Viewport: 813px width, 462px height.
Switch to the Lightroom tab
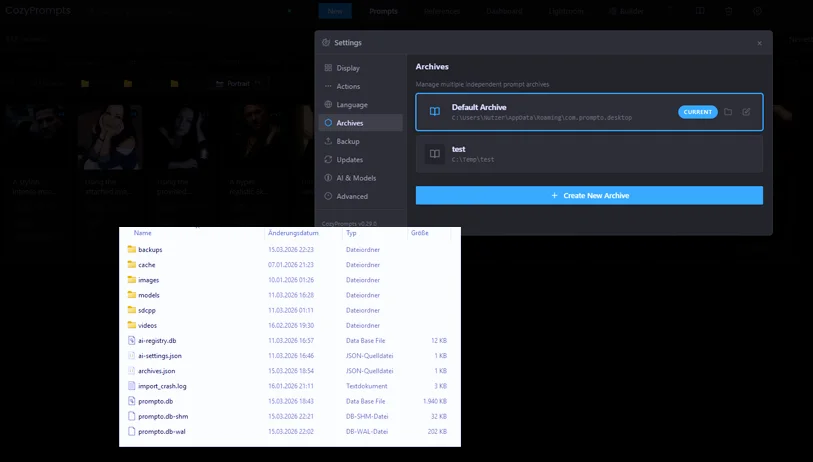pos(566,11)
